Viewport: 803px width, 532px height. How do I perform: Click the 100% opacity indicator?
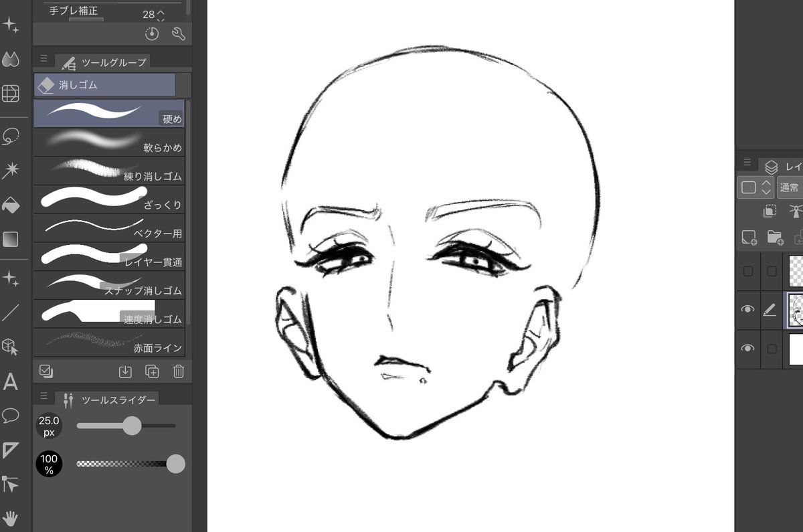49,464
